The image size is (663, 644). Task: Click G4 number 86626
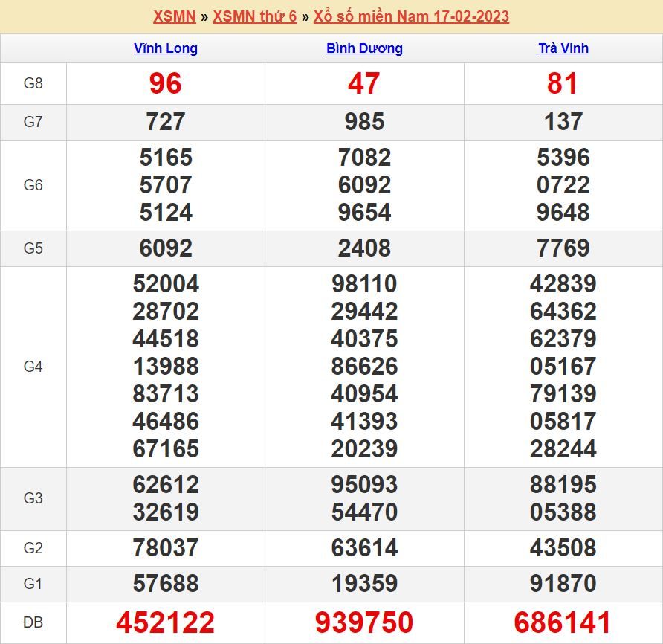pyautogui.click(x=364, y=367)
